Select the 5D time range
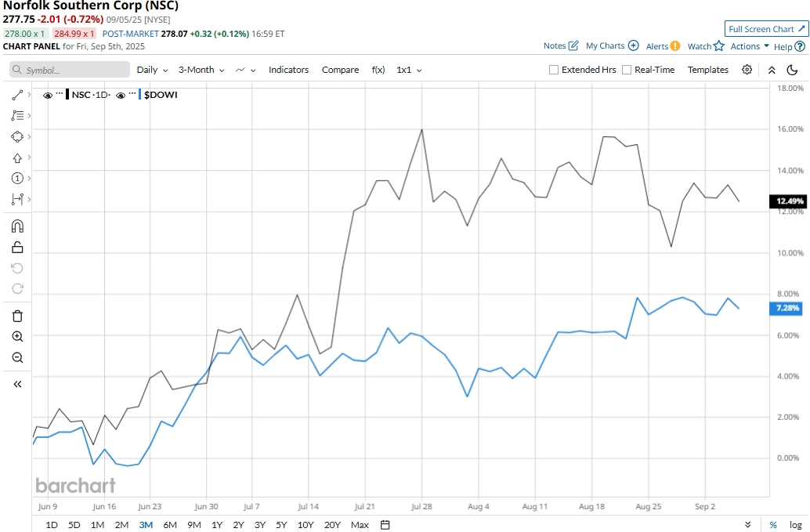This screenshot has width=810, height=532. 74,525
